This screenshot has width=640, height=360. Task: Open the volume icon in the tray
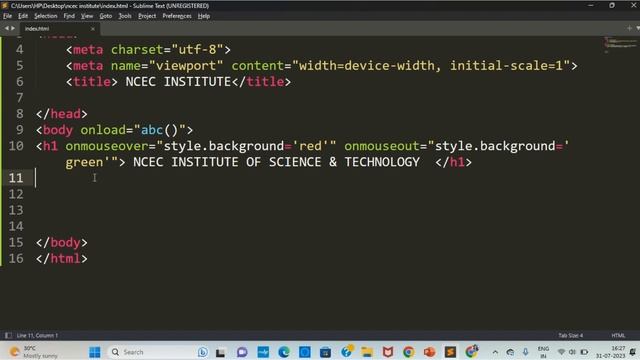click(x=572, y=352)
